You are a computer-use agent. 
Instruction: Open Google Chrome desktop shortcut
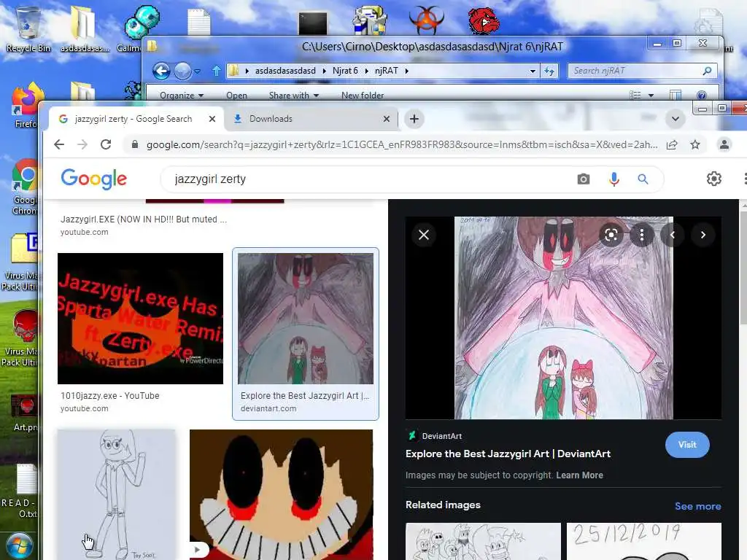pos(24,188)
